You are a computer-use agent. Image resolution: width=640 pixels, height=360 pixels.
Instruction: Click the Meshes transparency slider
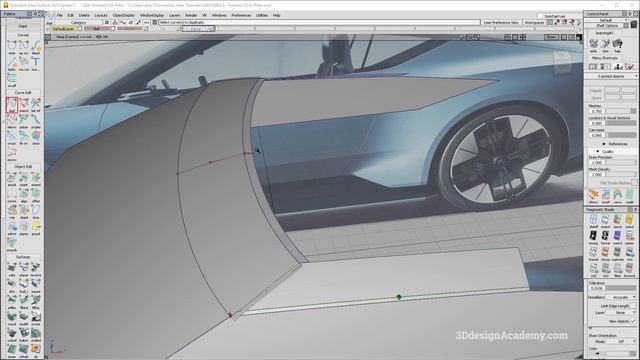click(620, 111)
